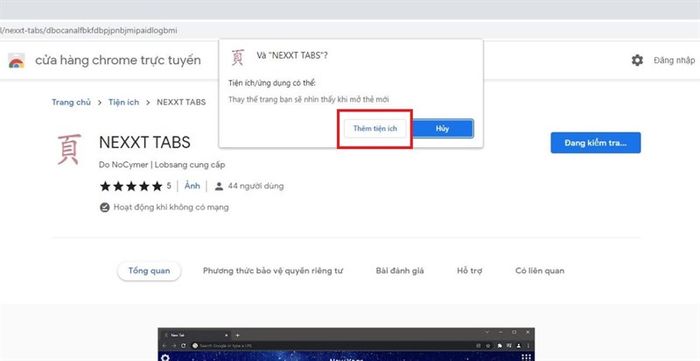Click the address bar URL text

(x=89, y=31)
